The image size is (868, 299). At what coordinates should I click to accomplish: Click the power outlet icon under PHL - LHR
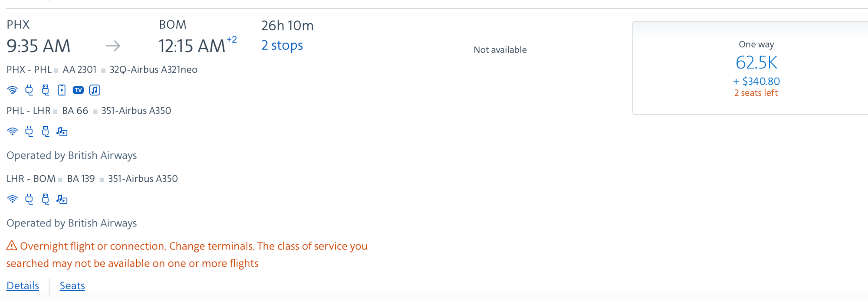pos(29,131)
